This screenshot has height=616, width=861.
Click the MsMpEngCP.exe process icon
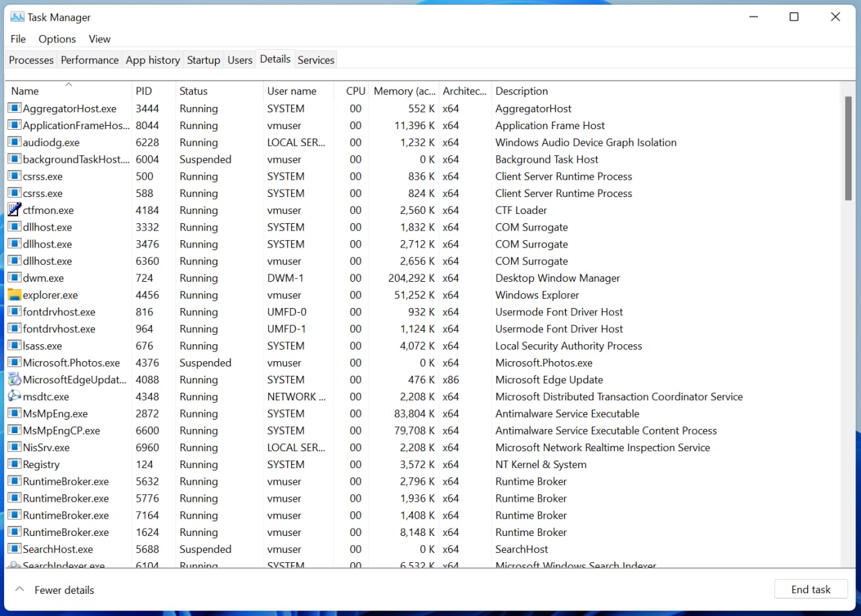coord(14,430)
